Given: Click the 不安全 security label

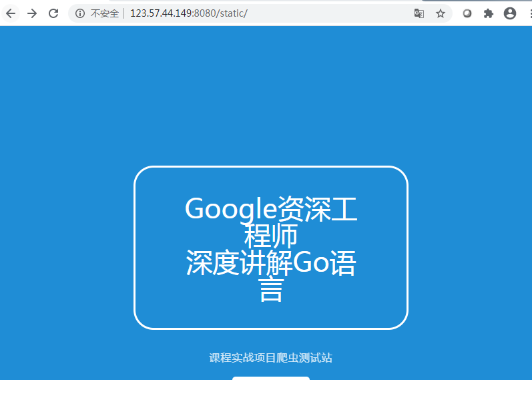Looking at the screenshot, I should click(105, 13).
